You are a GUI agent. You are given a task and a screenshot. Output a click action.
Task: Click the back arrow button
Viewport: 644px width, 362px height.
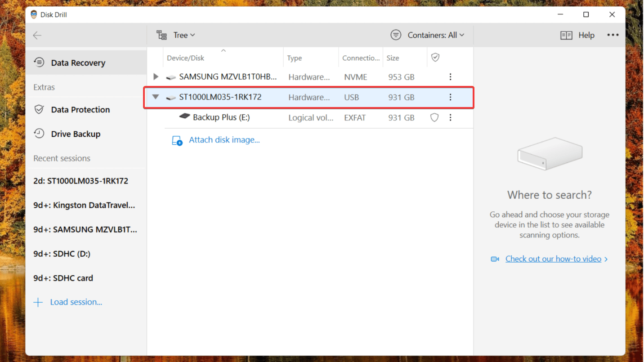point(37,35)
